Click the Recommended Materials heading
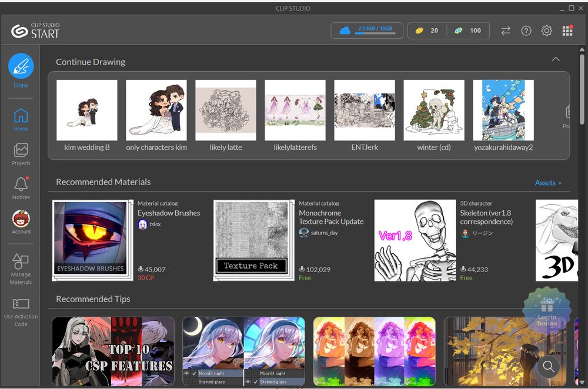Viewport: 588px width, 389px height. coord(103,182)
